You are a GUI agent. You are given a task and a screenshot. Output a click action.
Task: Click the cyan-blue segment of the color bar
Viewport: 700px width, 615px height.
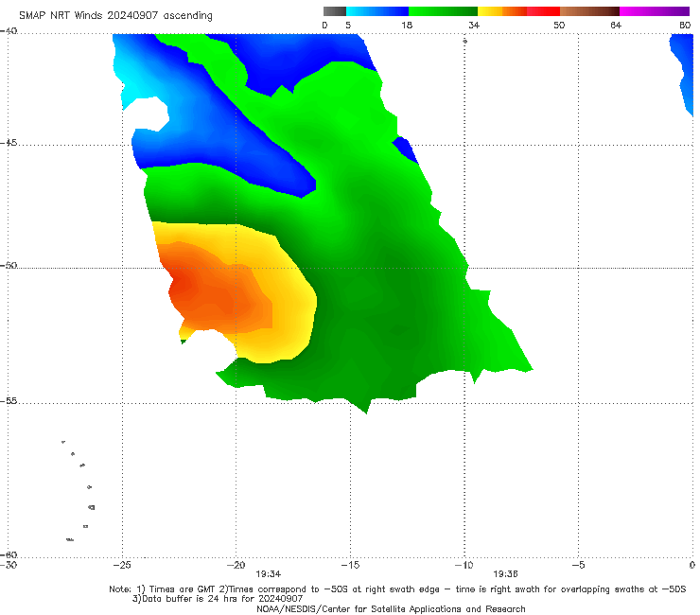(x=377, y=11)
